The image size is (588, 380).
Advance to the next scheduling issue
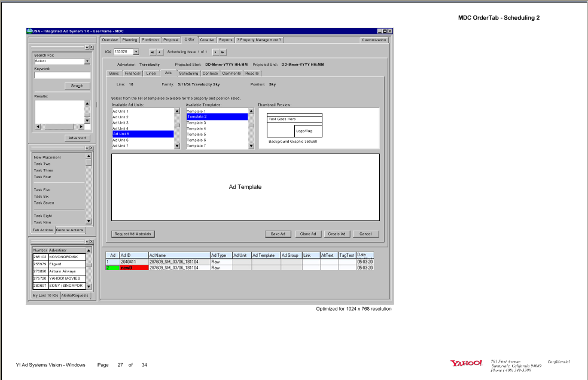(x=215, y=52)
